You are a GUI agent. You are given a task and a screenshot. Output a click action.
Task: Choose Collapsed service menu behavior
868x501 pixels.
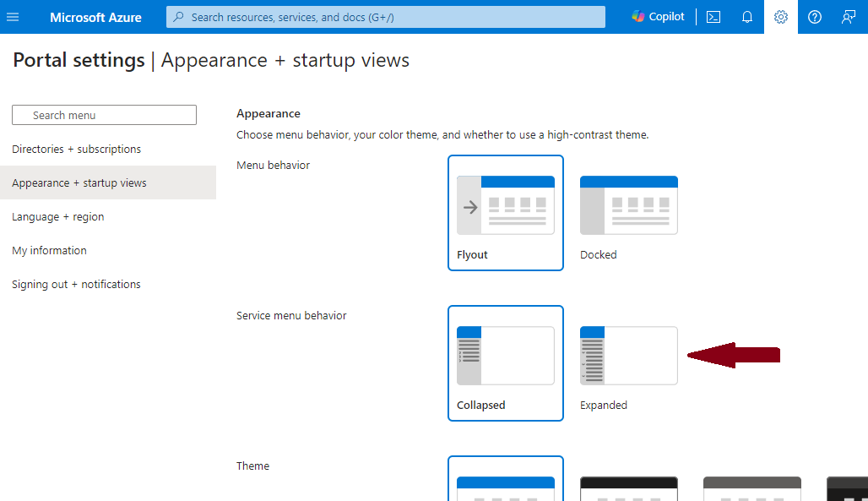coord(506,363)
